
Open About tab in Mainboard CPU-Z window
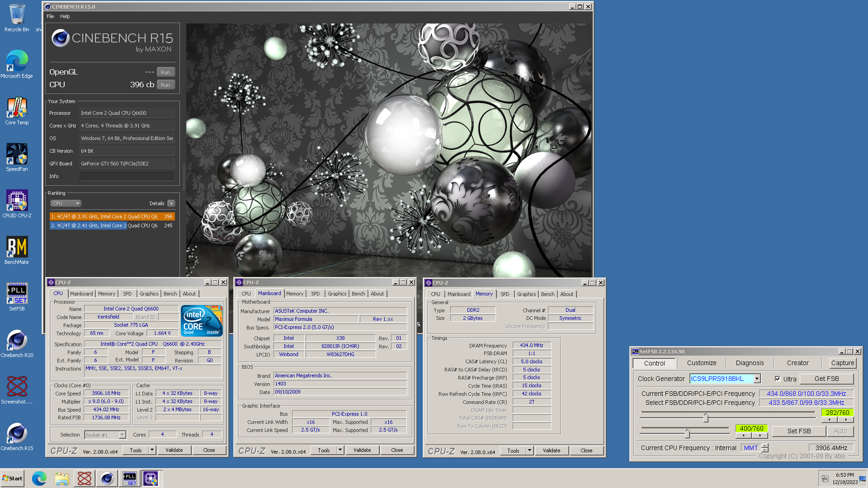click(x=377, y=294)
